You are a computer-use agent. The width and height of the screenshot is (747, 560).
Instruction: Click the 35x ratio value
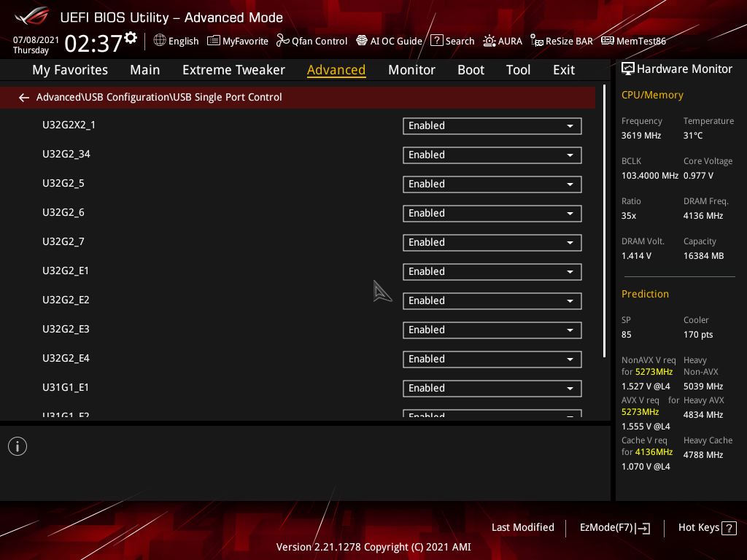point(628,216)
